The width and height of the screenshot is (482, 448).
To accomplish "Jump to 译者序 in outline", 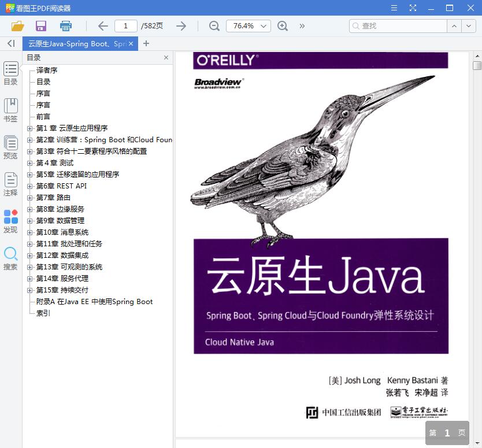I will (47, 71).
